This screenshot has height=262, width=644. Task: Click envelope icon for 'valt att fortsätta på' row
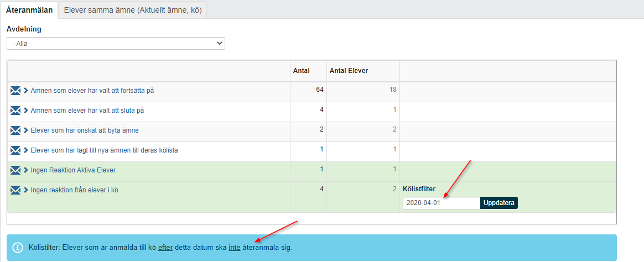point(15,91)
